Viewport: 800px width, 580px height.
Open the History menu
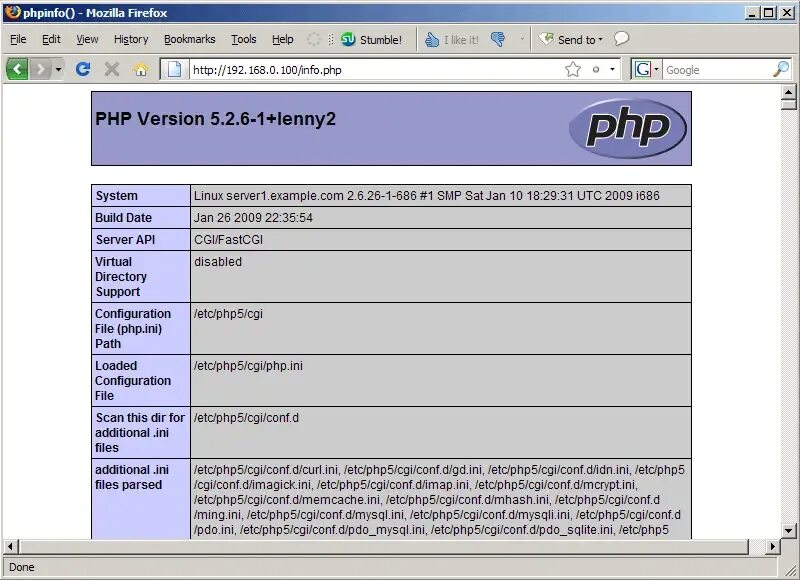click(x=131, y=39)
